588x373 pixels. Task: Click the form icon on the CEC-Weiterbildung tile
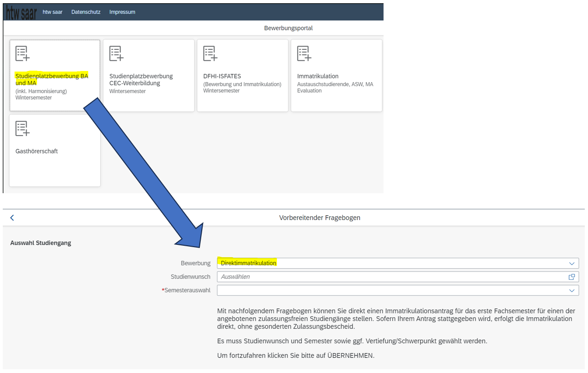pyautogui.click(x=116, y=53)
